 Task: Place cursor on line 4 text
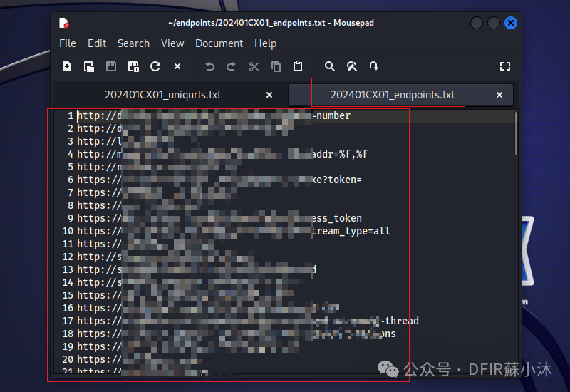222,154
